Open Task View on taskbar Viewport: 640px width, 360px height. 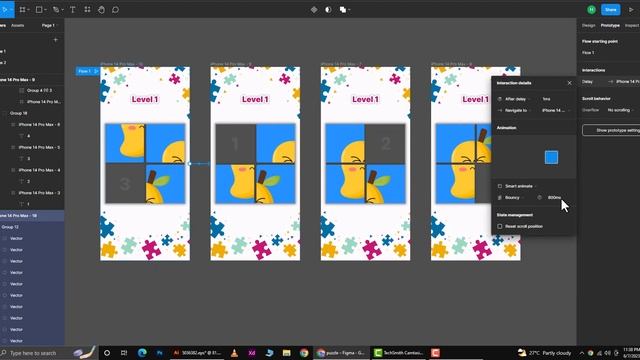coord(124,353)
